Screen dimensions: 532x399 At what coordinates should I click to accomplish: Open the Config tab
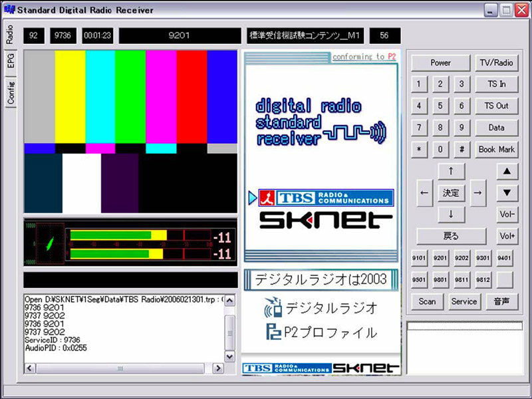pos(10,92)
